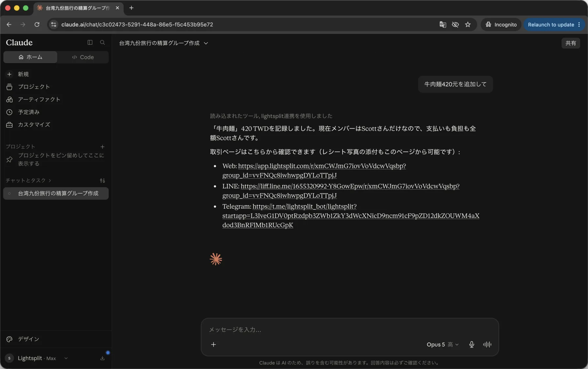Image resolution: width=588 pixels, height=369 pixels.
Task: Bookmark this page with the star
Action: pyautogui.click(x=468, y=24)
